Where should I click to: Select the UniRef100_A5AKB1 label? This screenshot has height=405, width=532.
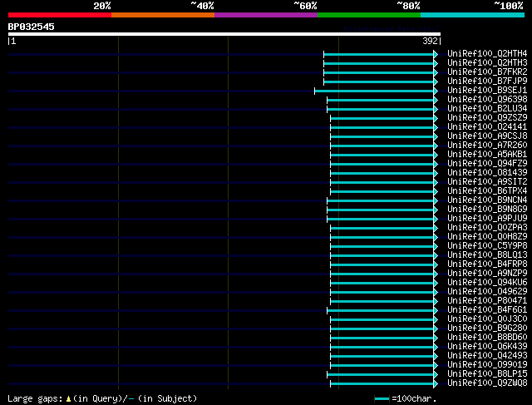[x=487, y=155]
